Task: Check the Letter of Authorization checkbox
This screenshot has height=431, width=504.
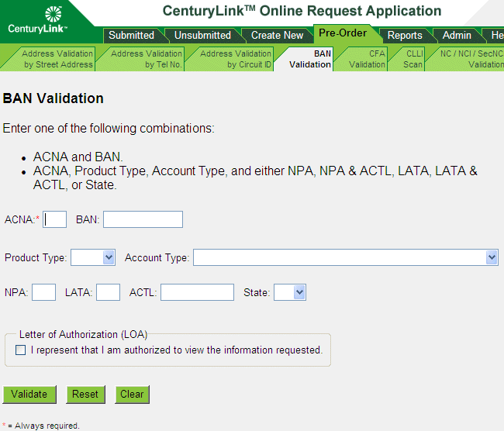Action: tap(21, 350)
